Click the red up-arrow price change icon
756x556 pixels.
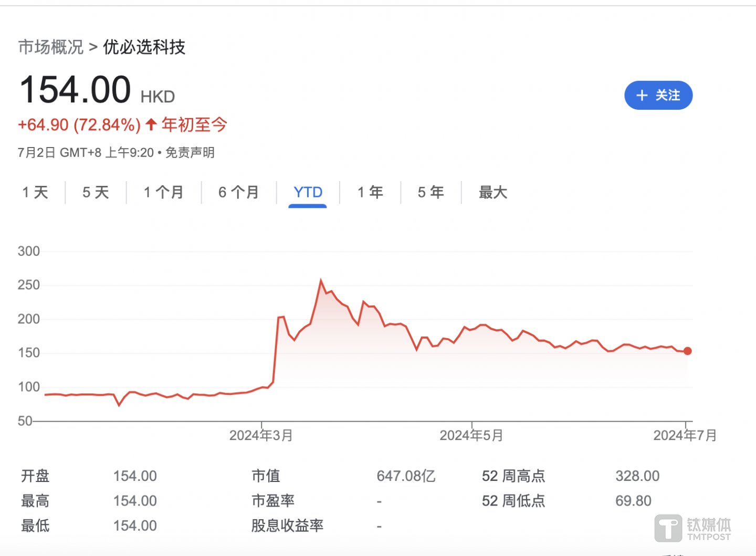(151, 124)
